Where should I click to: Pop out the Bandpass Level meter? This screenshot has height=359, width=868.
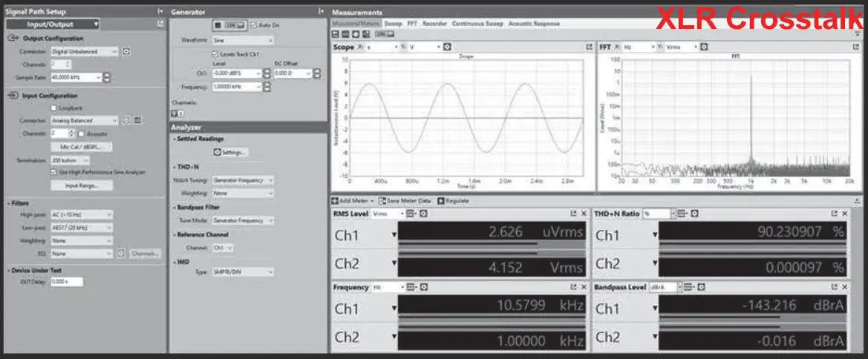point(834,287)
